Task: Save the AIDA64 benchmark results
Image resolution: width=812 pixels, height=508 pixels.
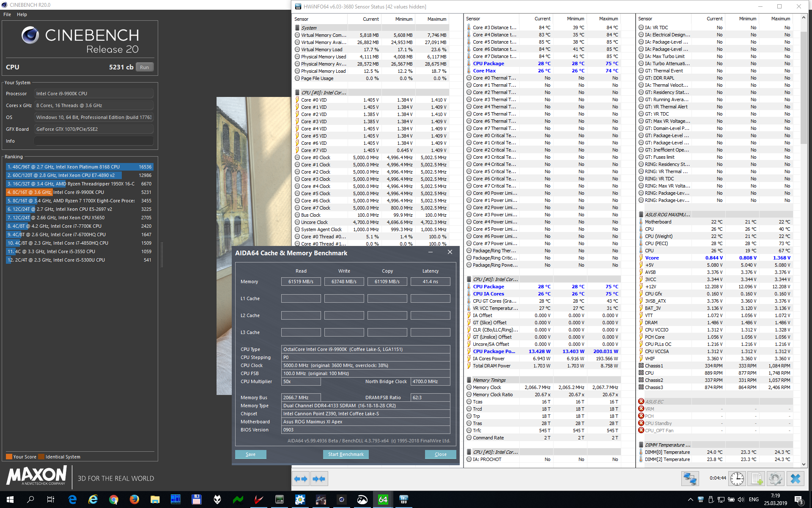Action: click(250, 454)
